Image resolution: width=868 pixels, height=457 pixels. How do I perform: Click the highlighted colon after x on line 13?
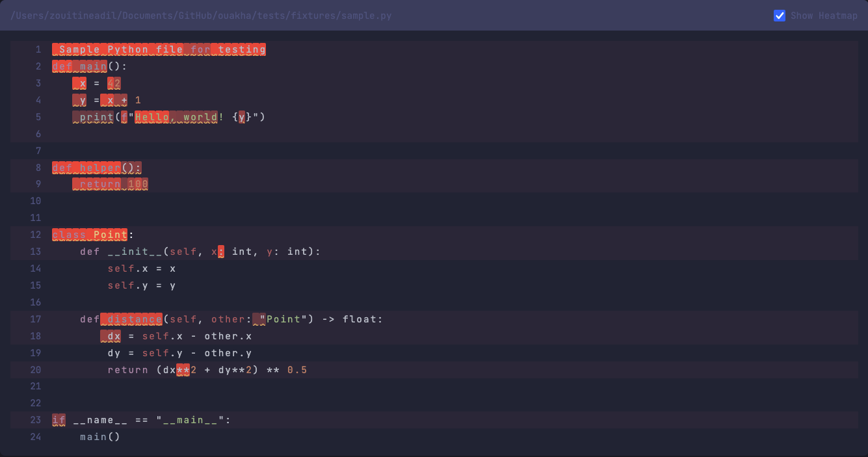point(221,252)
